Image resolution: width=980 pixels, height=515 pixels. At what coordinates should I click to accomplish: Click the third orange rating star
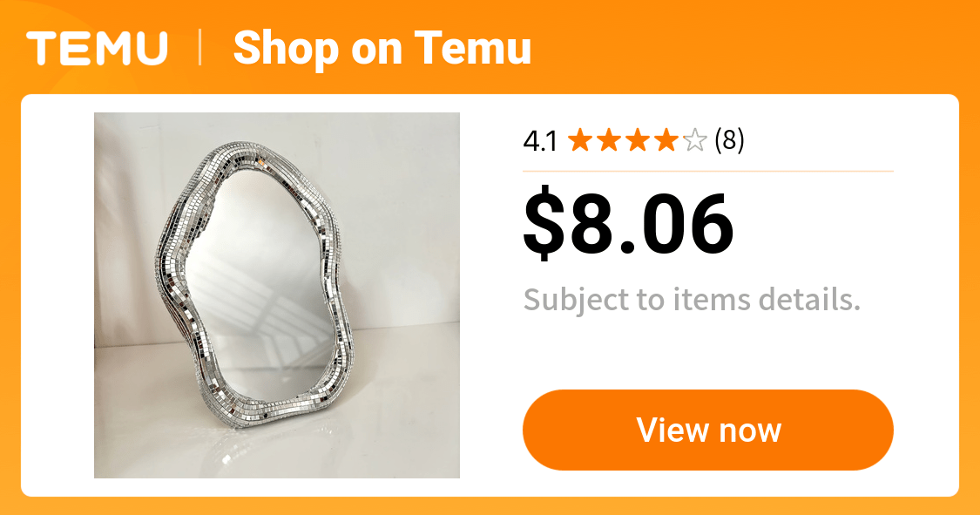pos(638,140)
